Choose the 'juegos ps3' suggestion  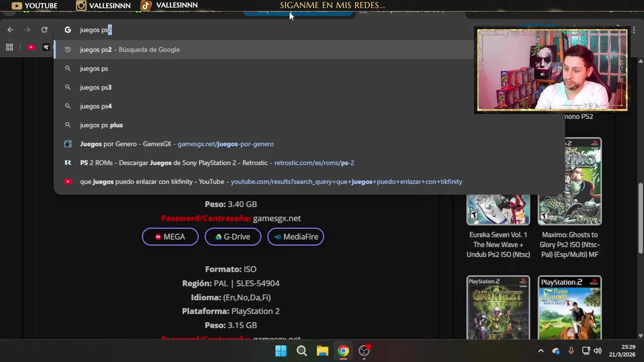tap(309, 87)
